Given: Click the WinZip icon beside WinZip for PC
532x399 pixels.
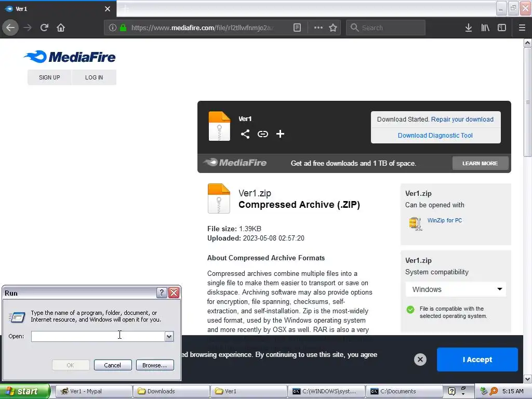Looking at the screenshot, I should point(415,223).
